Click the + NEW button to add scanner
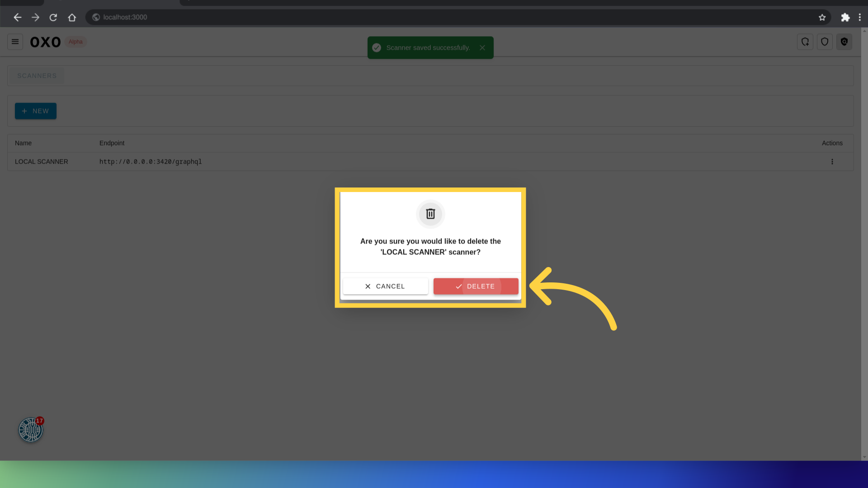This screenshot has width=868, height=488. point(36,111)
